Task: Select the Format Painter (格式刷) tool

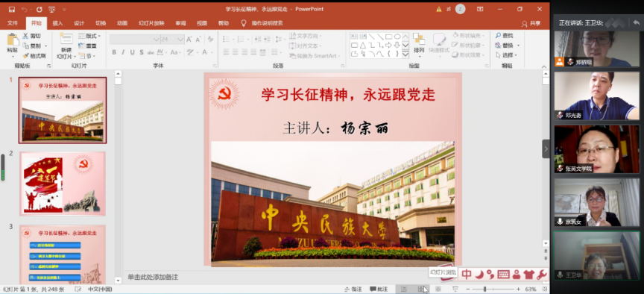Action: click(34, 55)
